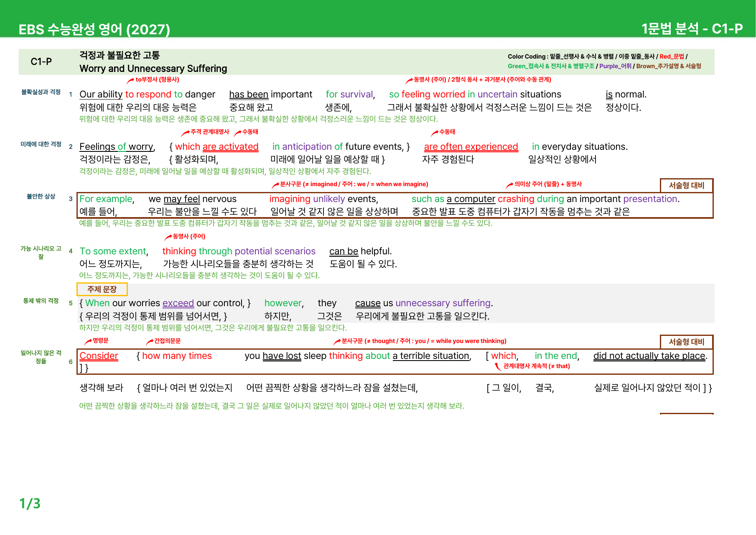Click the arrow beside 분사구문 (≠ imagined) note
The width and height of the screenshot is (756, 535).
click(275, 185)
